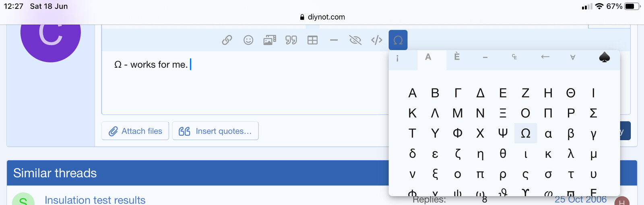Click the code block icon
The image size is (644, 205).
tap(377, 40)
